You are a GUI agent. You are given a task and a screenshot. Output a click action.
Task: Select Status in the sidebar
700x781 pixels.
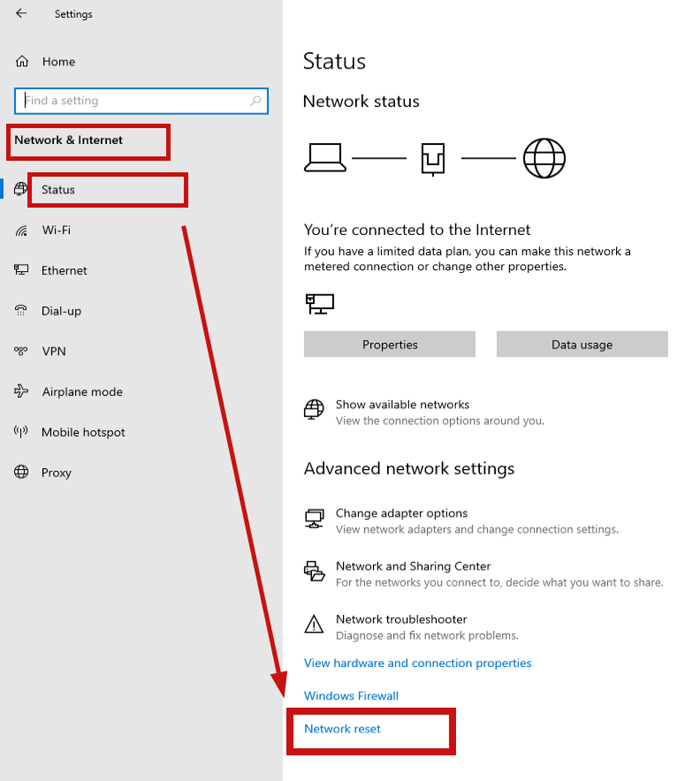[x=58, y=189]
